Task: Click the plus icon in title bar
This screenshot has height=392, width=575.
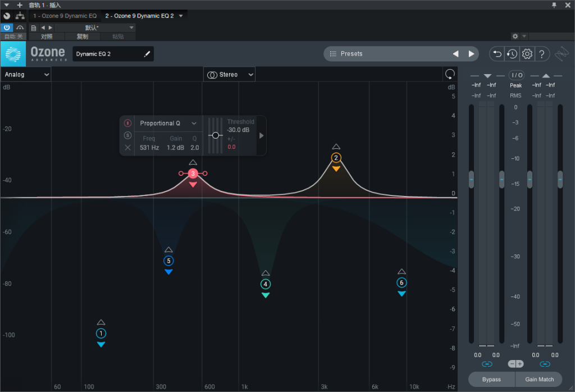Action: pyautogui.click(x=20, y=5)
